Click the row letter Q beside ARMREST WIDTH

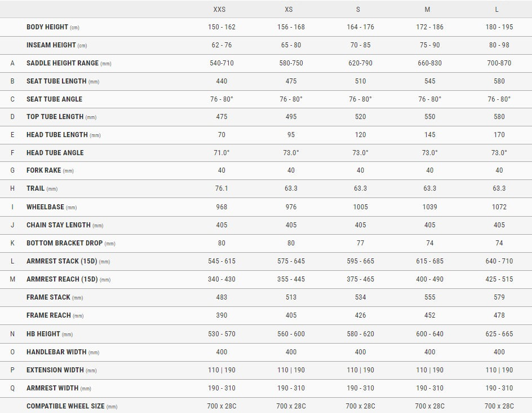pos(12,388)
